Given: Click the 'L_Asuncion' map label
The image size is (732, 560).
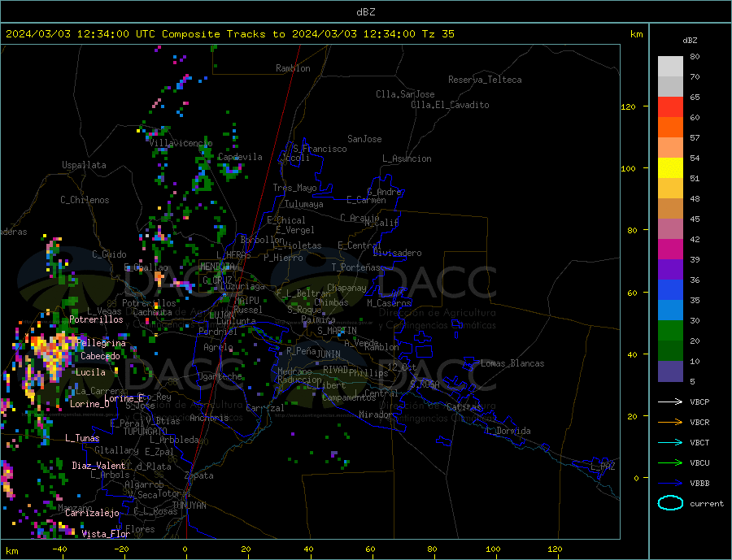Looking at the screenshot, I should 407,158.
